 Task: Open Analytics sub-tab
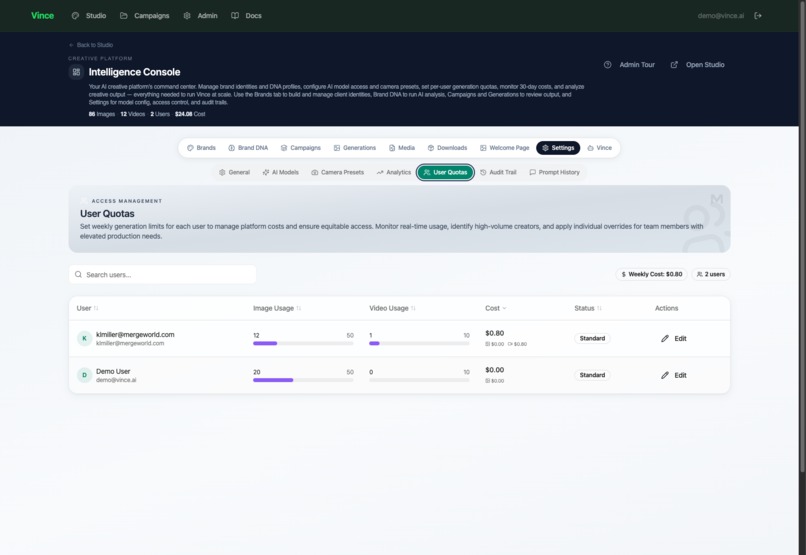(394, 173)
